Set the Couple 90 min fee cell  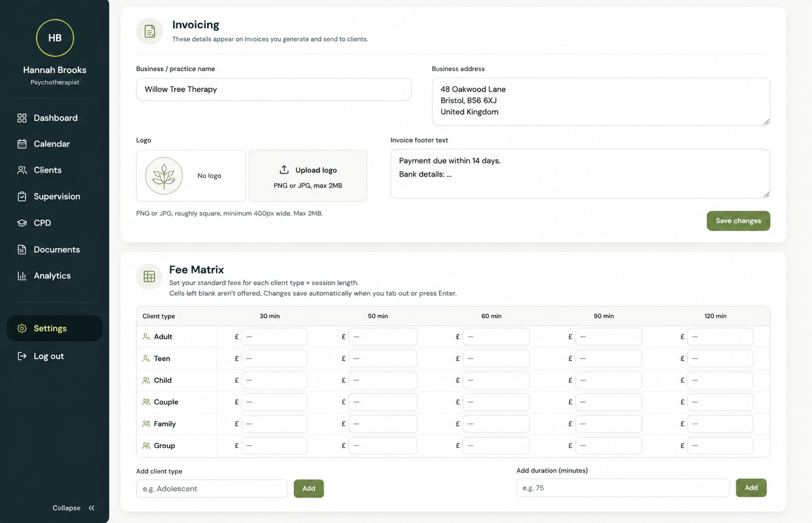608,402
